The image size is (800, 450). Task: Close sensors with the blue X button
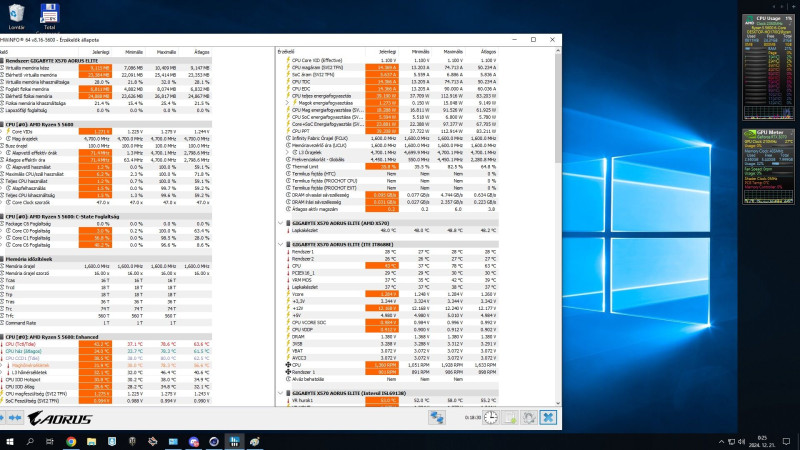click(548, 417)
